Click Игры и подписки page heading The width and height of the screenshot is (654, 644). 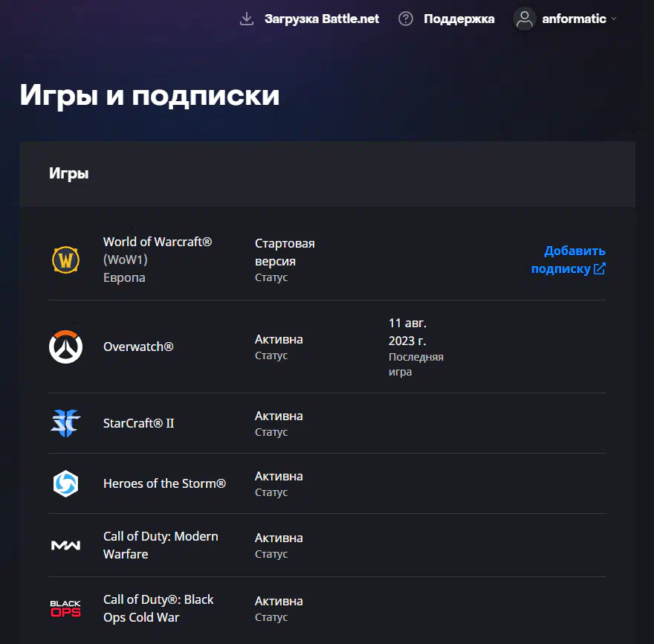149,95
